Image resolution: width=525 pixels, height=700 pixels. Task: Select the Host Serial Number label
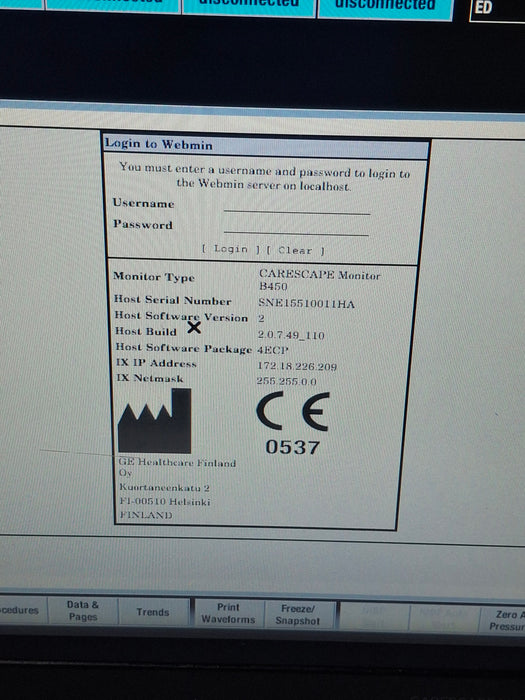coord(172,300)
